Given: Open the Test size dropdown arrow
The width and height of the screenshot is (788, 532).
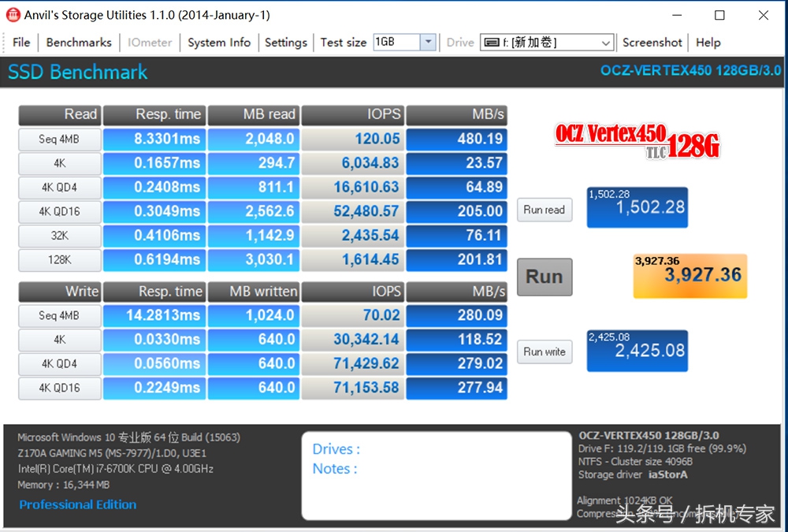Looking at the screenshot, I should pos(427,43).
